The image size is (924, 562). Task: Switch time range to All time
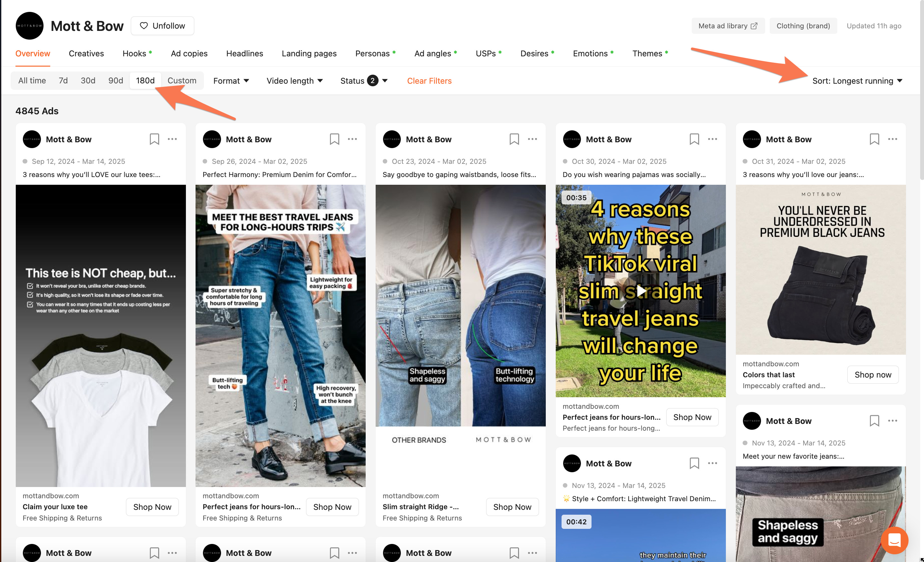click(32, 80)
